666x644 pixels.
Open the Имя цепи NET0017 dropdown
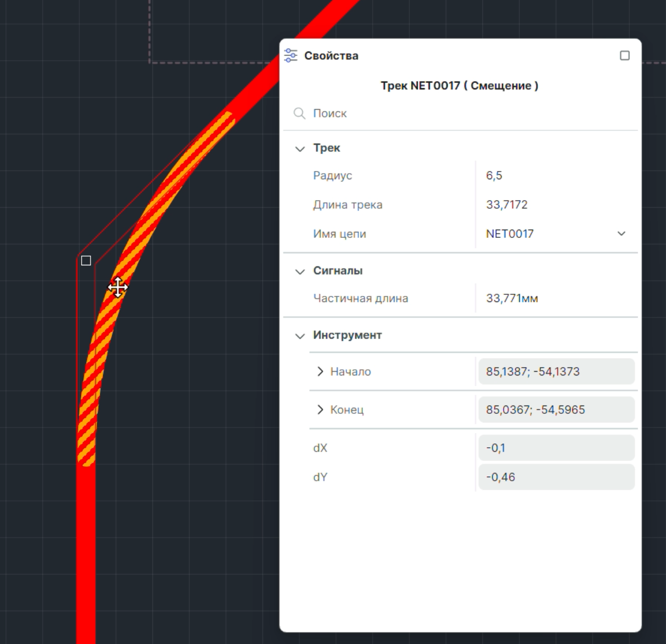coord(621,233)
